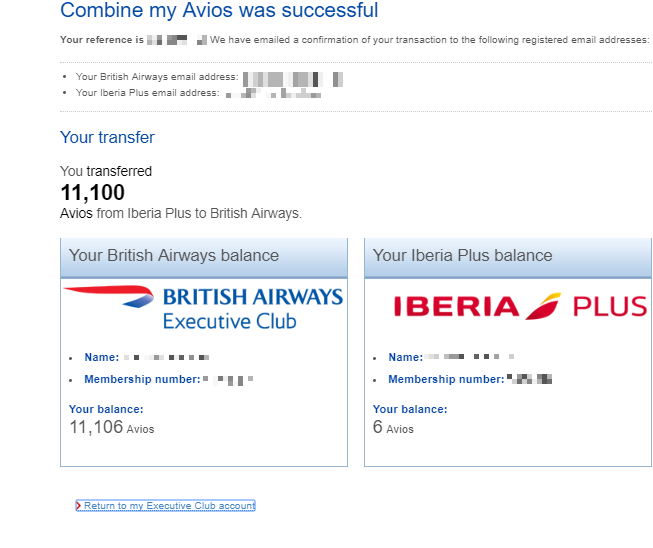Click the 11,100 transferred Avios amount
The image size is (653, 548).
pyautogui.click(x=92, y=193)
